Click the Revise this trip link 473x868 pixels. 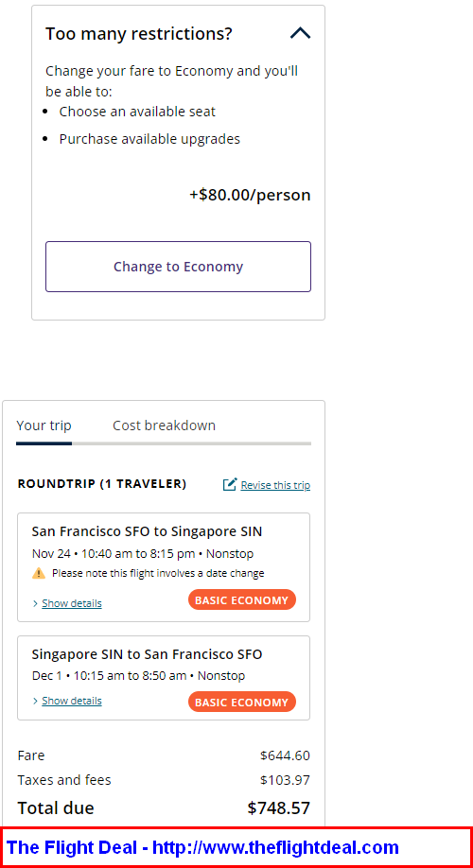click(x=275, y=485)
